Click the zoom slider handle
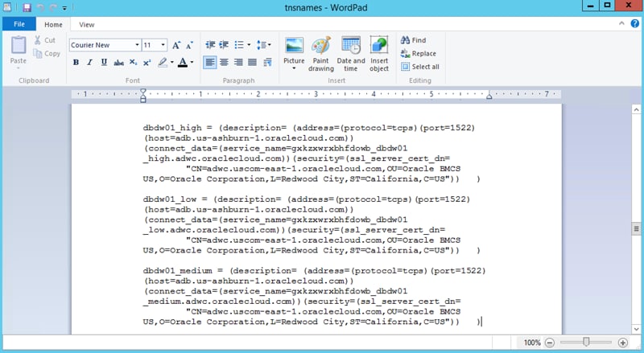The width and height of the screenshot is (644, 353). pyautogui.click(x=586, y=342)
